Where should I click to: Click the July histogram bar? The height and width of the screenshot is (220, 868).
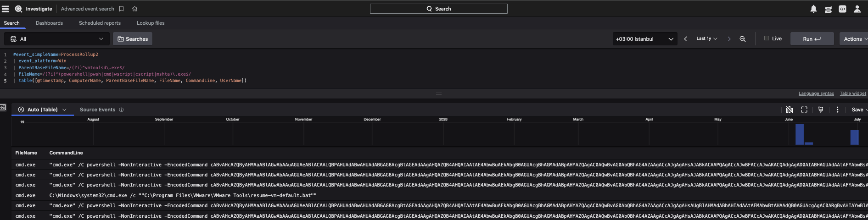tap(854, 137)
